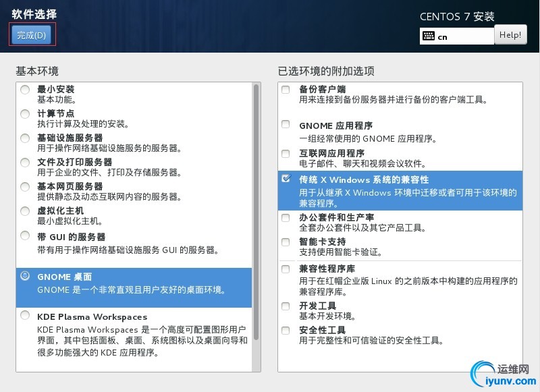
Task: Select the cn keyboard layout field
Action: pyautogui.click(x=457, y=36)
